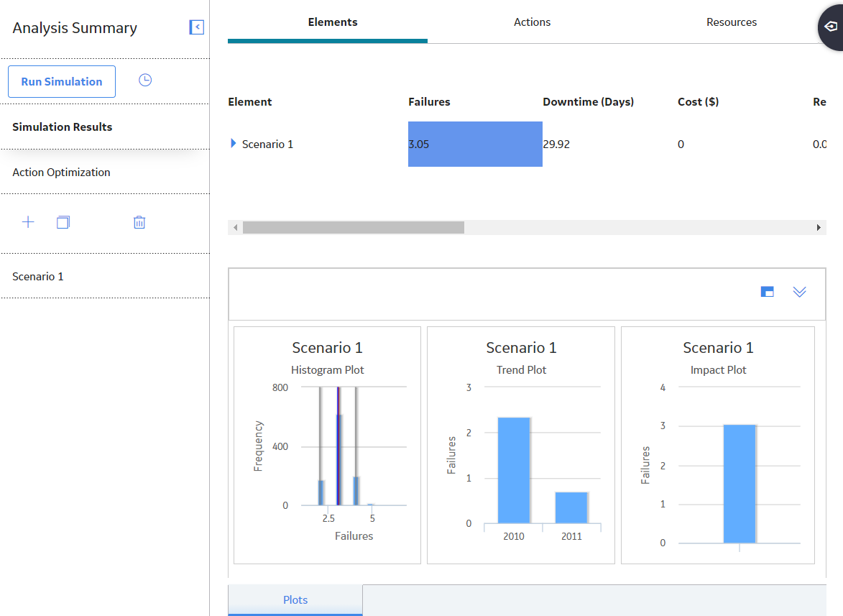This screenshot has height=616, width=843.
Task: Click the highlighted 3.05 failures cell
Action: pos(475,144)
